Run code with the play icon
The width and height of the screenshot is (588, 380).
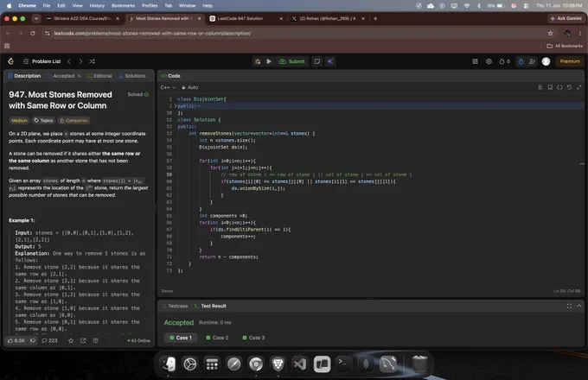click(269, 61)
